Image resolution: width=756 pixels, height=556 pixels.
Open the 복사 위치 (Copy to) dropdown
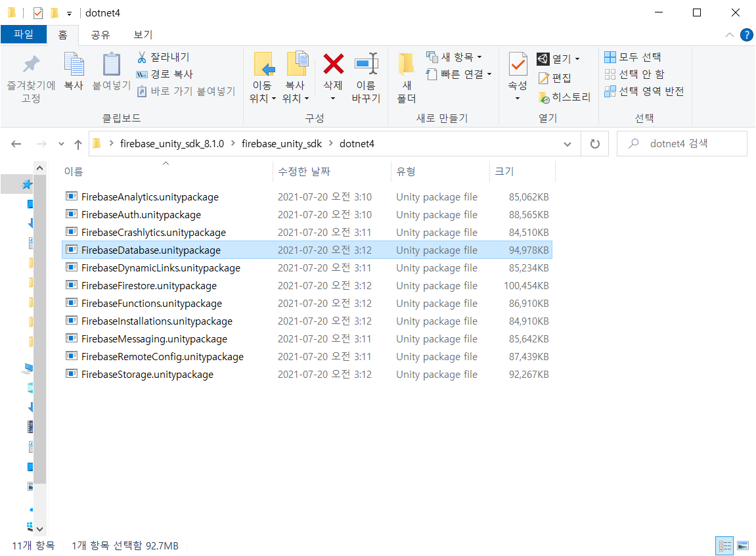(x=295, y=92)
